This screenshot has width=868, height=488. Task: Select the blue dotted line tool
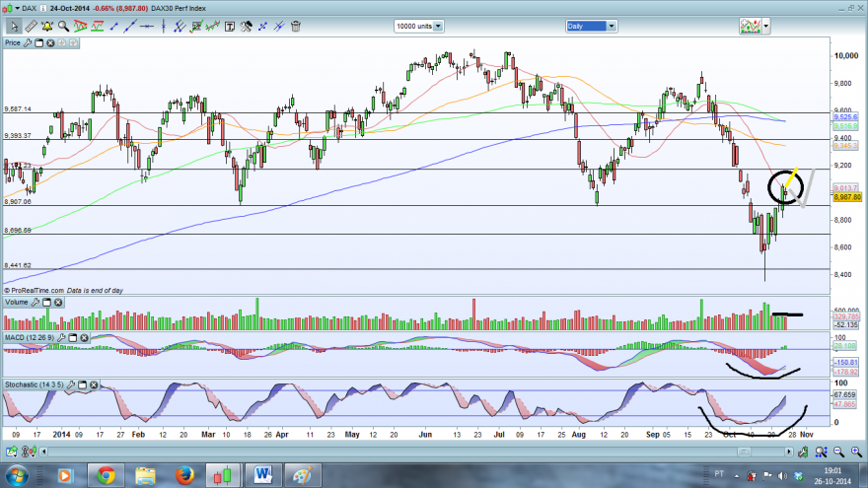click(x=263, y=26)
